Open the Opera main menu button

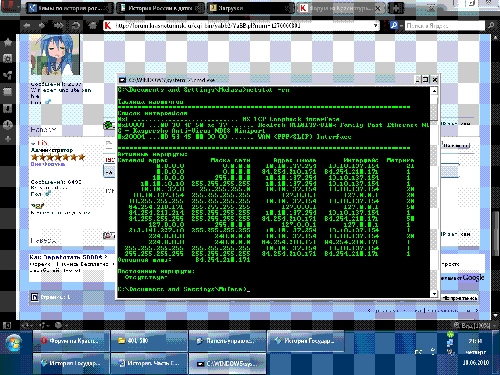click(10, 6)
